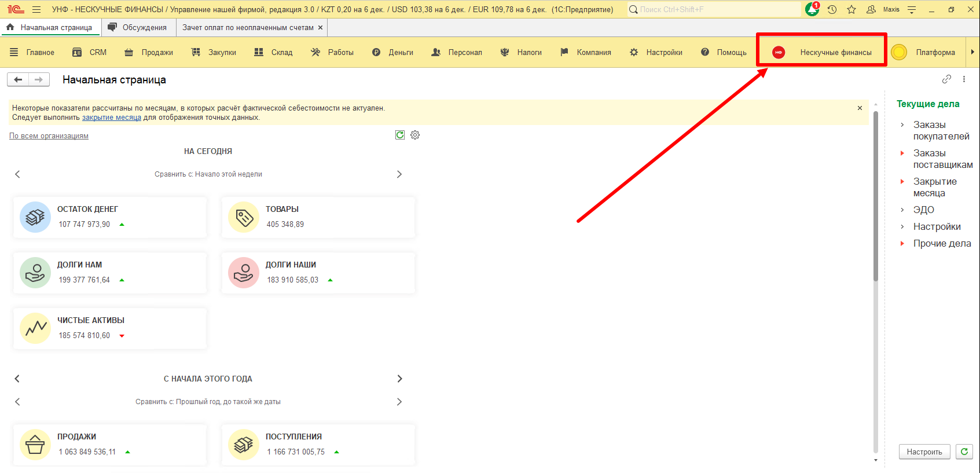Open the Помощь section

(x=724, y=52)
